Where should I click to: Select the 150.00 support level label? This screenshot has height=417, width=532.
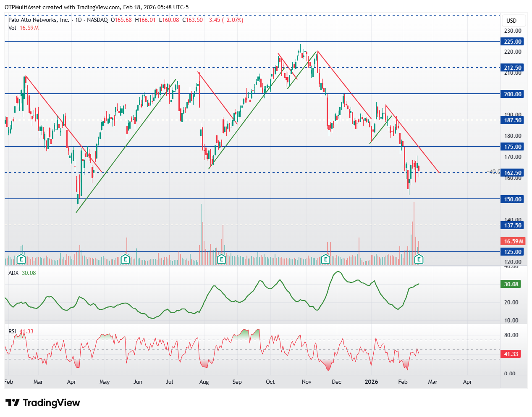tap(512, 199)
